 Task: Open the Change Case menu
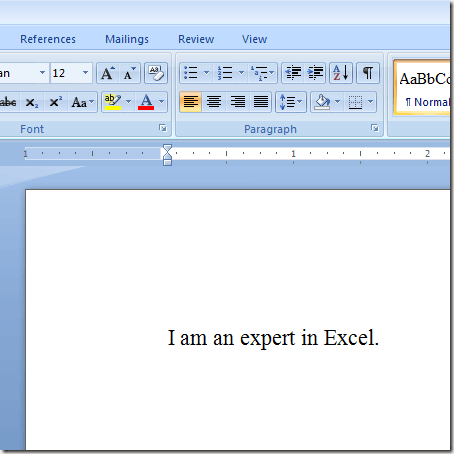click(x=82, y=102)
